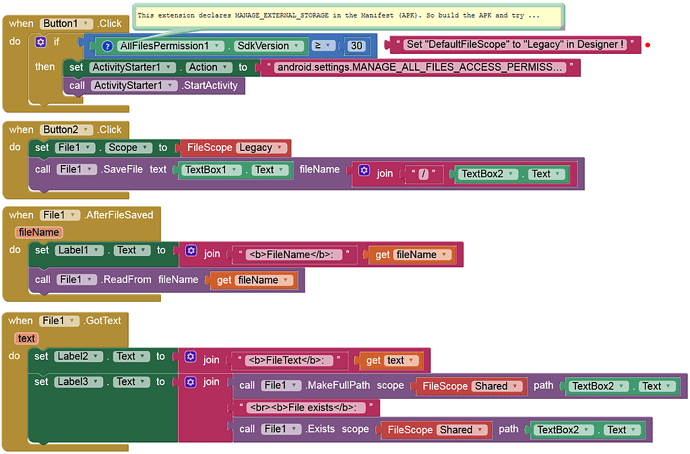Open the Text property dropdown of Label1
Image resolution: width=690 pixels, height=454 pixels.
pyautogui.click(x=132, y=250)
